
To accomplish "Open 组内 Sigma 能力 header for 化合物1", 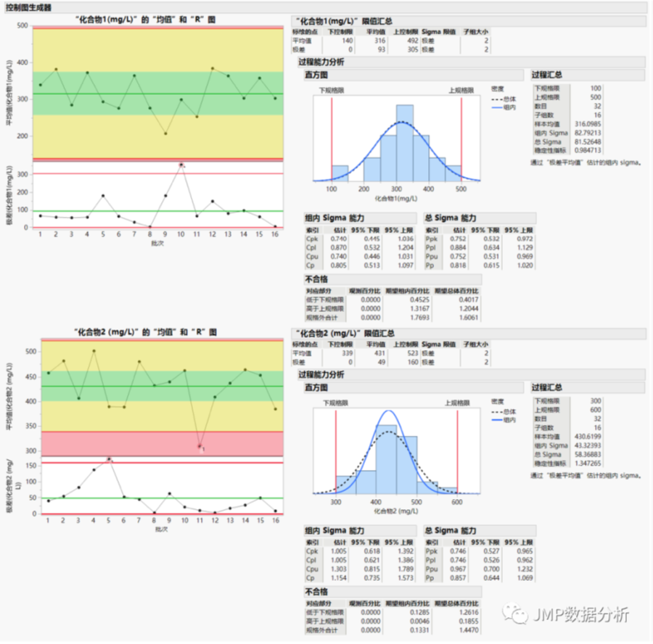I will pyautogui.click(x=360, y=218).
